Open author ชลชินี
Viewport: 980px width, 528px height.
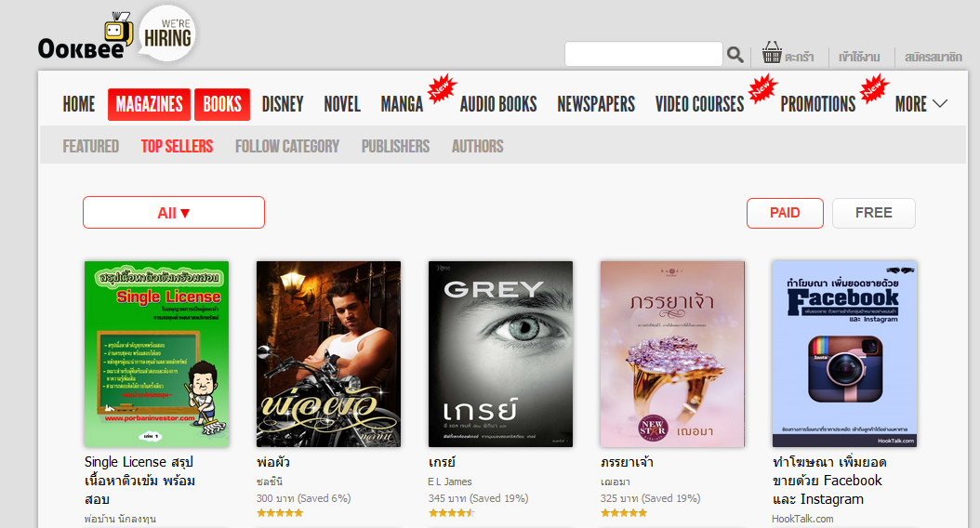(270, 482)
